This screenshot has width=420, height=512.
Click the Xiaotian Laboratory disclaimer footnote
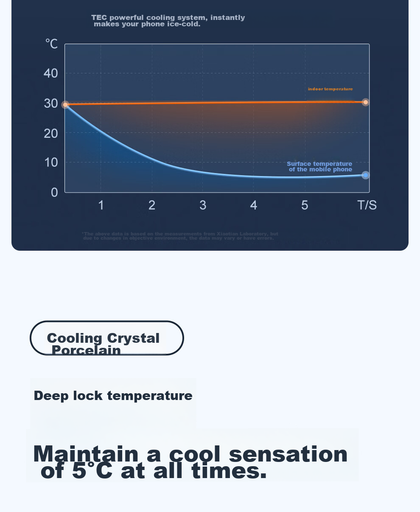pos(180,236)
